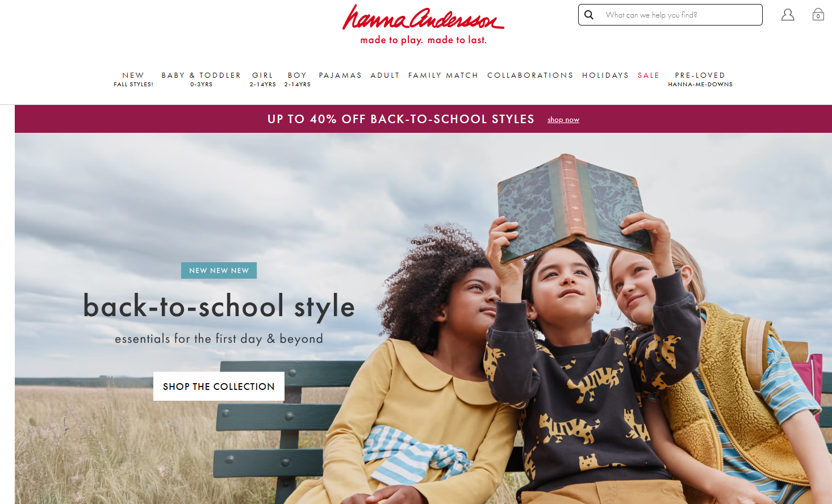Open the Sale section
This screenshot has width=832, height=504.
(649, 75)
